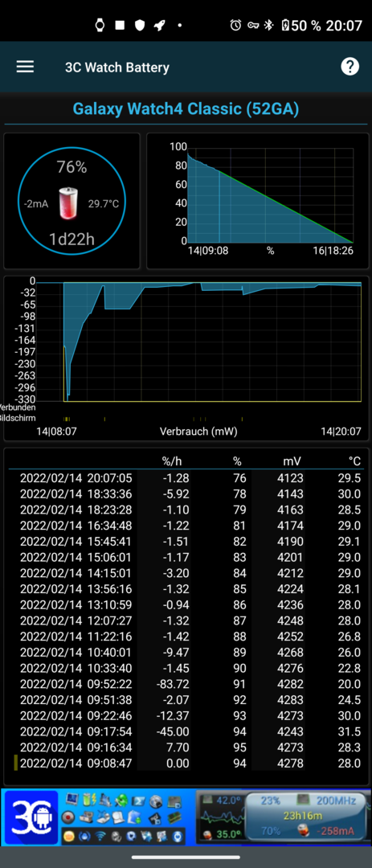Open the Verbrauch (mW) consumption graph

tap(186, 358)
